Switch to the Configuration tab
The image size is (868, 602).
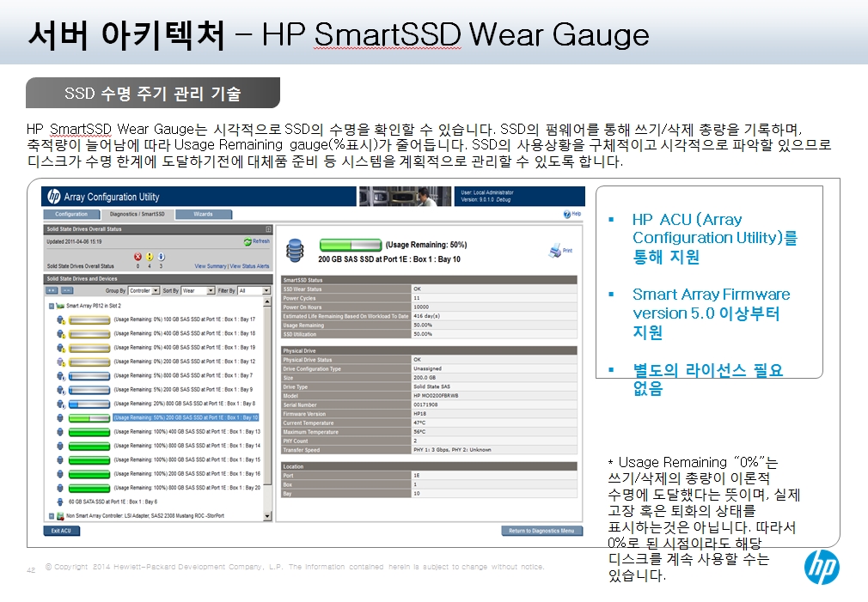(x=71, y=214)
